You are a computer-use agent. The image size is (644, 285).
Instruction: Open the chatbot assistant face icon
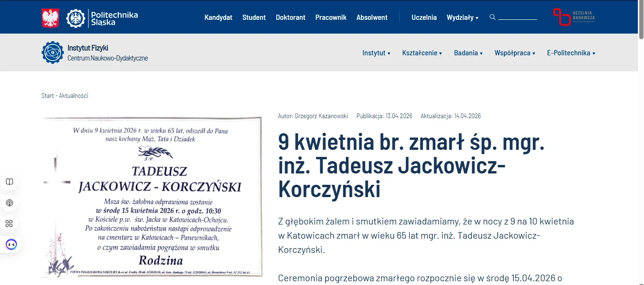coord(11,244)
